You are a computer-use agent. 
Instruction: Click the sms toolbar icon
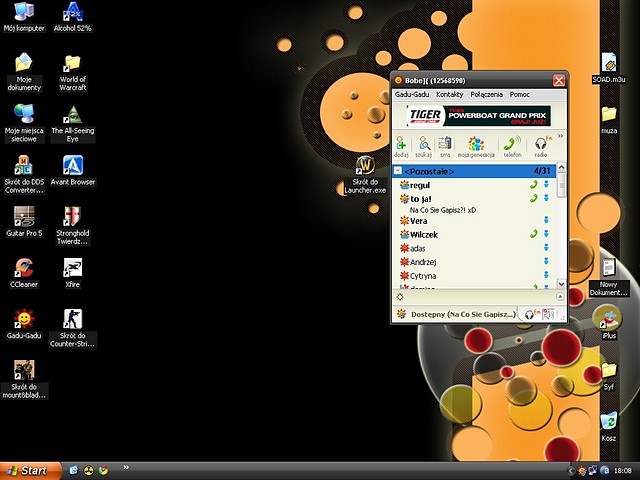point(445,147)
